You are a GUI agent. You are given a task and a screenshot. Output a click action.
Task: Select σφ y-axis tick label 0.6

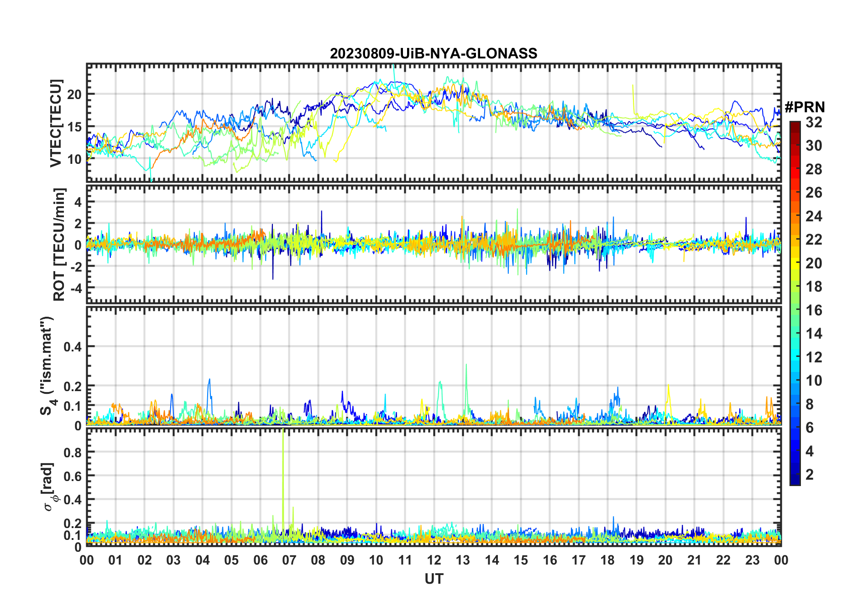tap(73, 476)
